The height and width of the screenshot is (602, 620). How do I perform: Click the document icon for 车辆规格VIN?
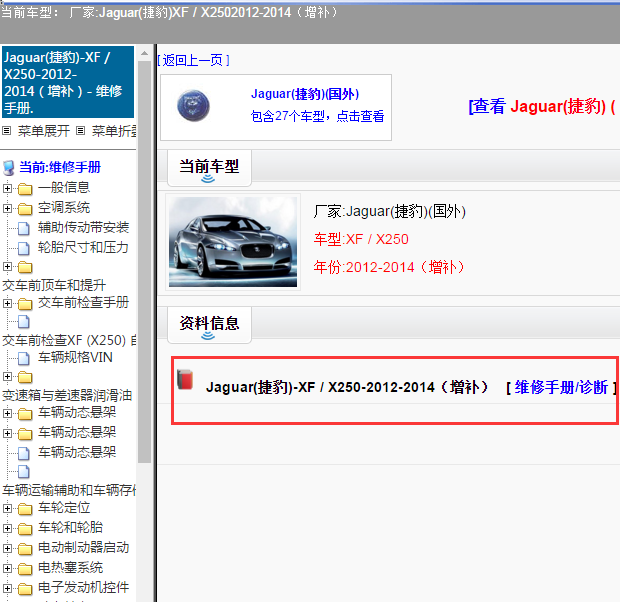click(24, 358)
